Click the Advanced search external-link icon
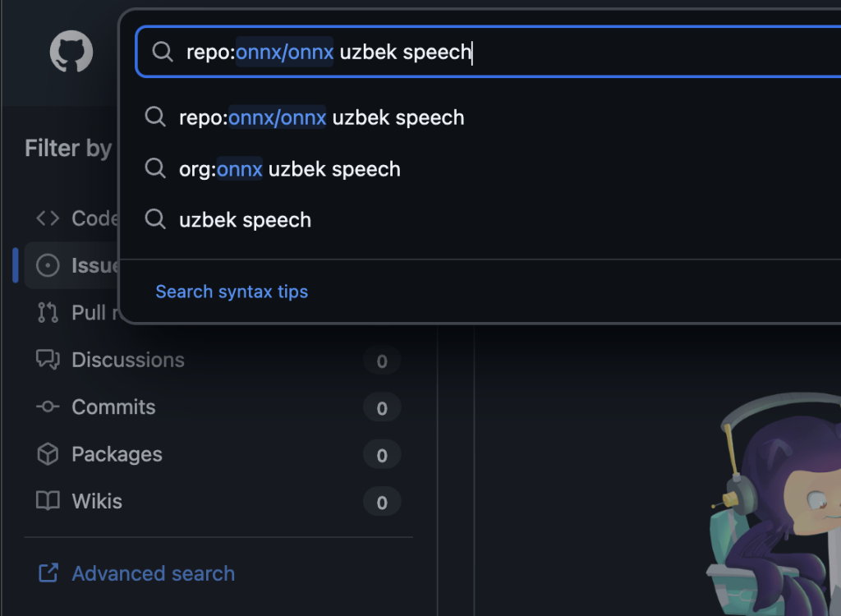The height and width of the screenshot is (616, 841). pos(48,573)
